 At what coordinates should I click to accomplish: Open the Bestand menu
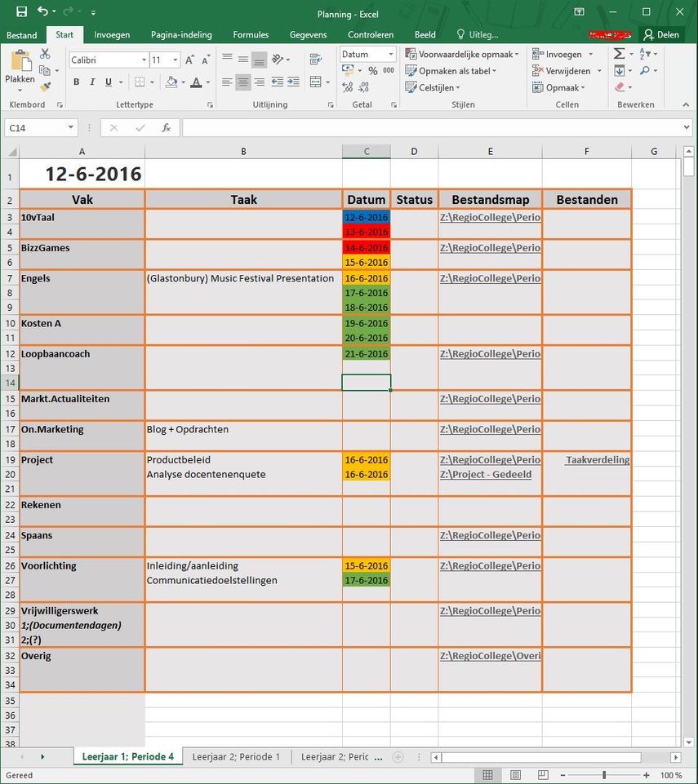(22, 35)
